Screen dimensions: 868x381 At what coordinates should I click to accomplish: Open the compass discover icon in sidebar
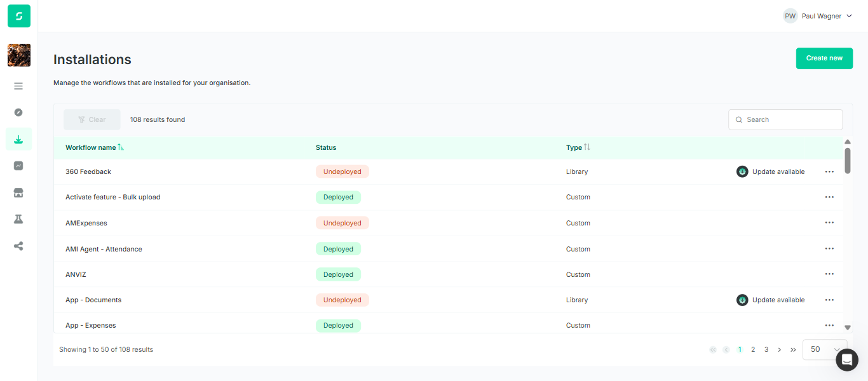(x=18, y=112)
